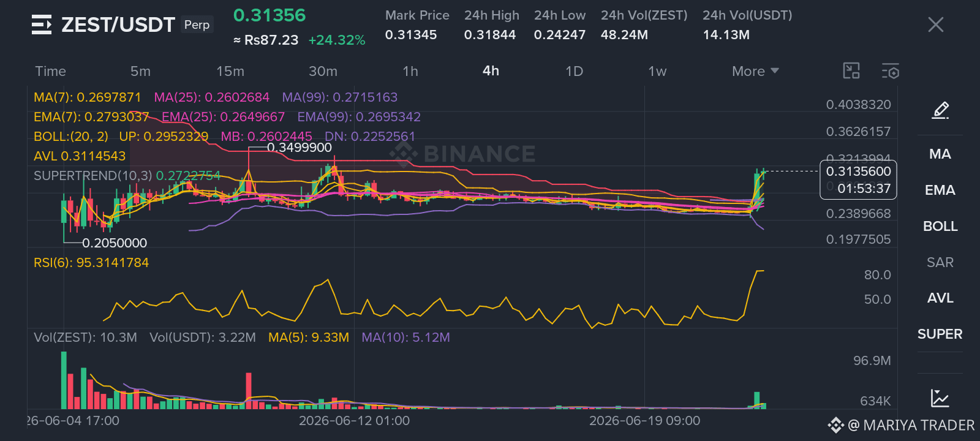This screenshot has height=441, width=980.
Task: Select the 5m timeframe
Action: click(x=140, y=71)
